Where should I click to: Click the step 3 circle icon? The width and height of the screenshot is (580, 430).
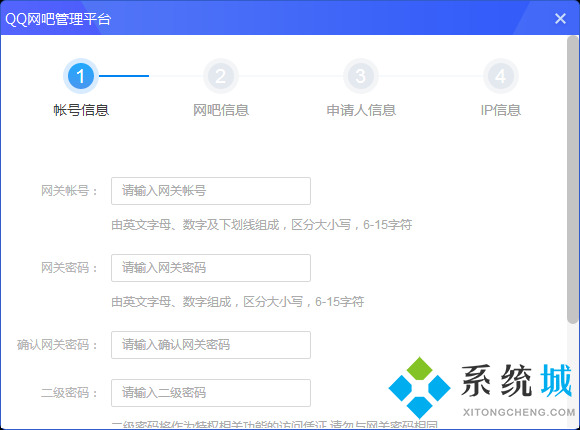point(361,76)
